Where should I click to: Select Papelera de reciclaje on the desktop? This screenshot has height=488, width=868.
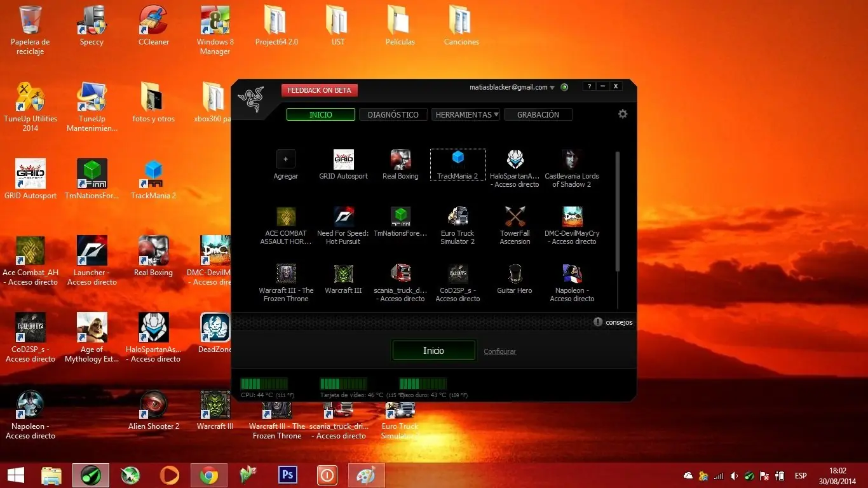click(x=31, y=30)
